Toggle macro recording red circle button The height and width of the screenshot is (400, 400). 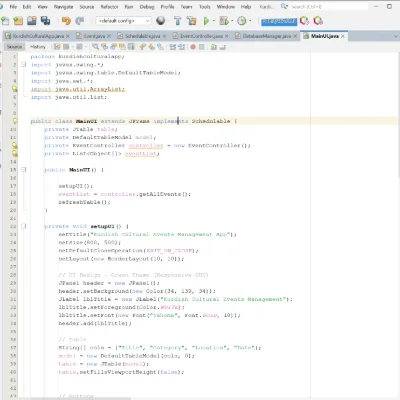click(193, 47)
